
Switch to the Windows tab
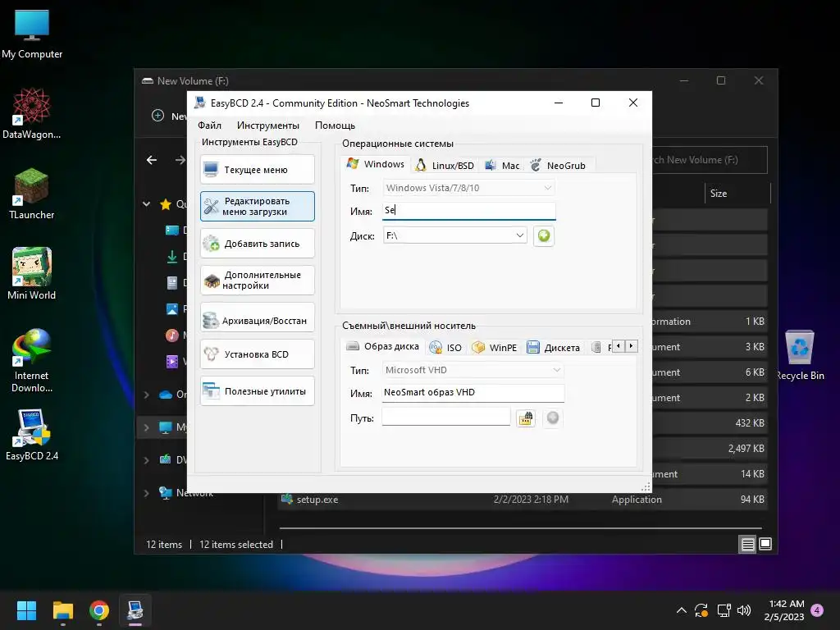click(x=375, y=164)
